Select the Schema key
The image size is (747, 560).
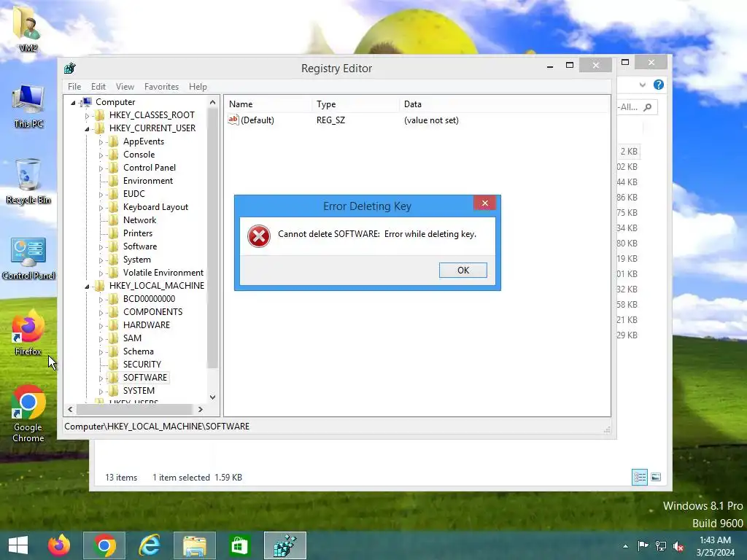[138, 351]
